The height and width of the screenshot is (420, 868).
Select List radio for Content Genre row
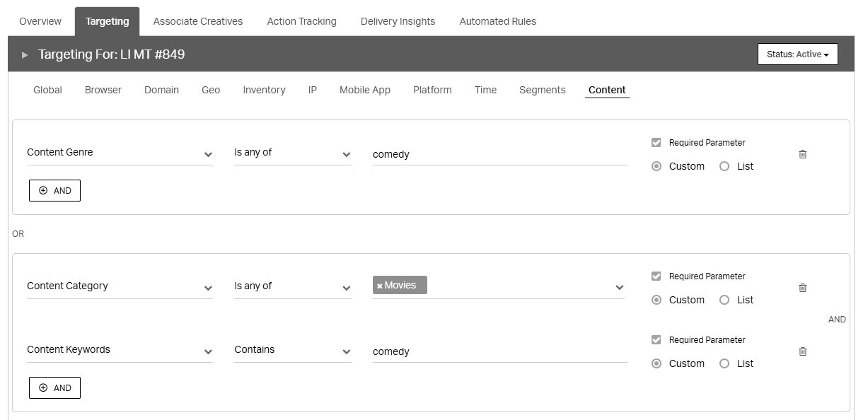(724, 166)
